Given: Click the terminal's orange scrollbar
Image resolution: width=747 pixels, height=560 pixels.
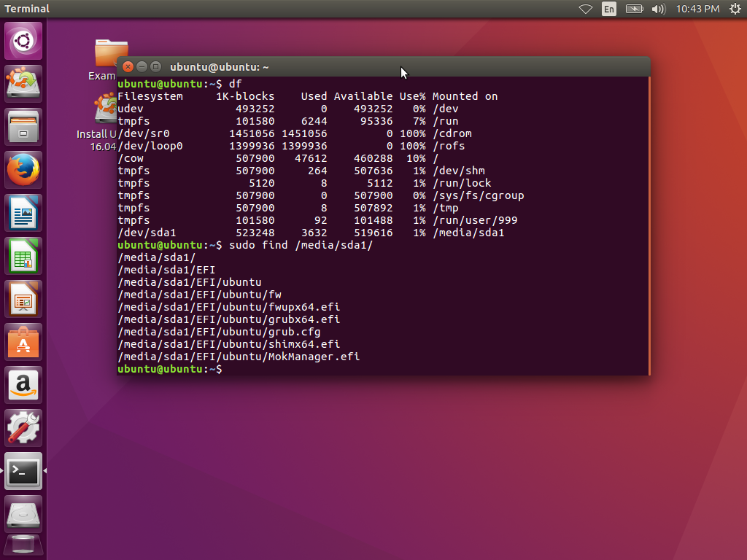Looking at the screenshot, I should click(649, 226).
